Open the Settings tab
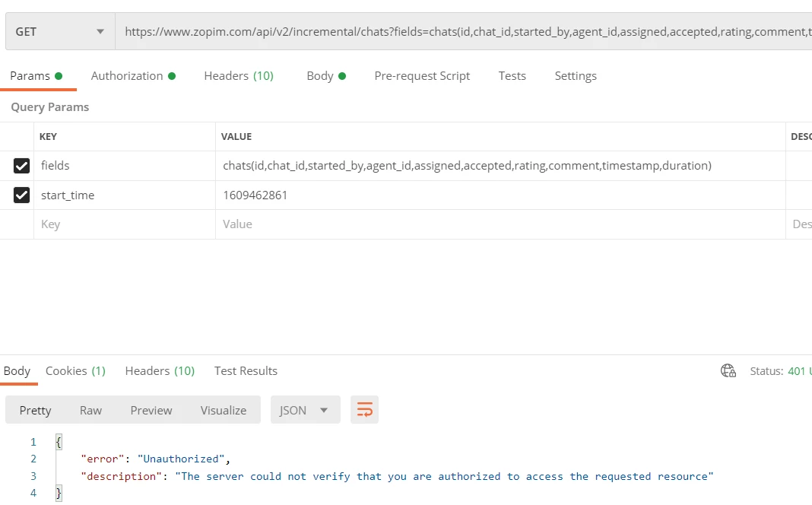Viewport: 812px width, 505px height. pyautogui.click(x=576, y=75)
